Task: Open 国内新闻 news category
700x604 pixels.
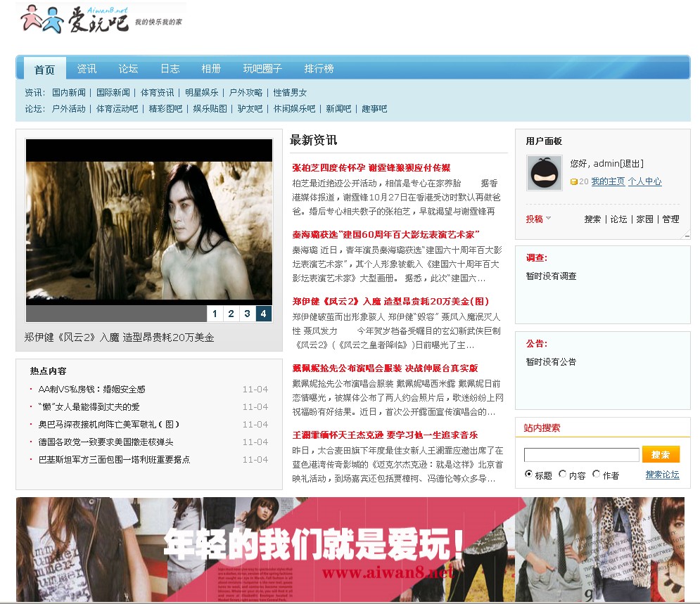Action: [x=69, y=92]
